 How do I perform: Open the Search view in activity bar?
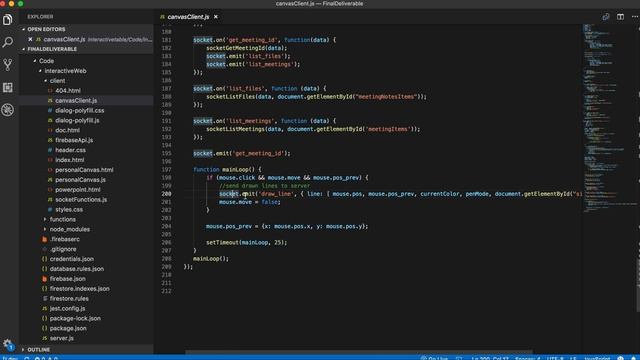(7, 42)
